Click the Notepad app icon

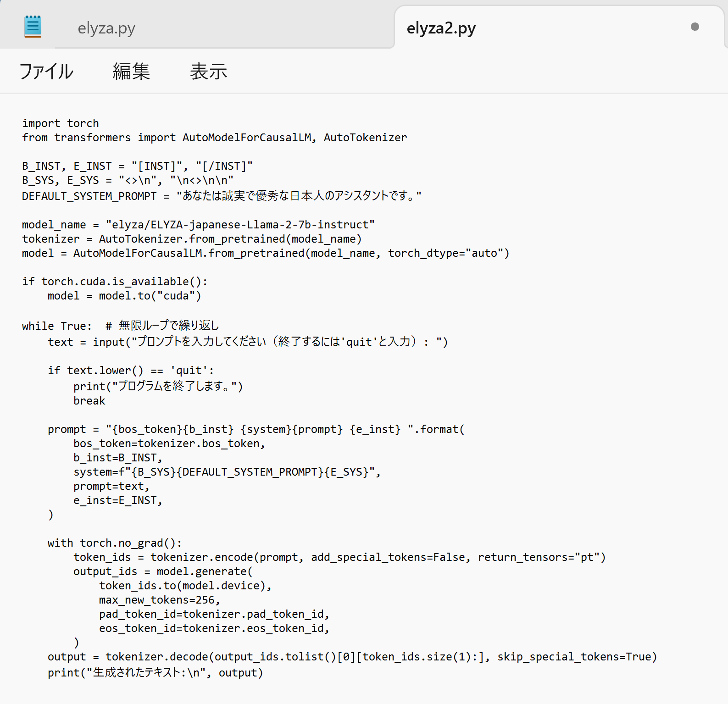33,26
